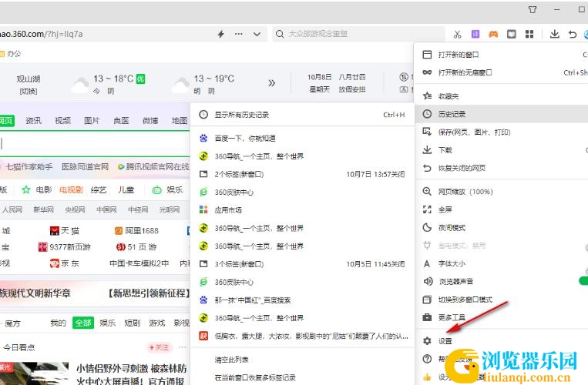Image resolution: width=588 pixels, height=385 pixels.
Task: Open the three-dot menu in address bar
Action: [238, 34]
